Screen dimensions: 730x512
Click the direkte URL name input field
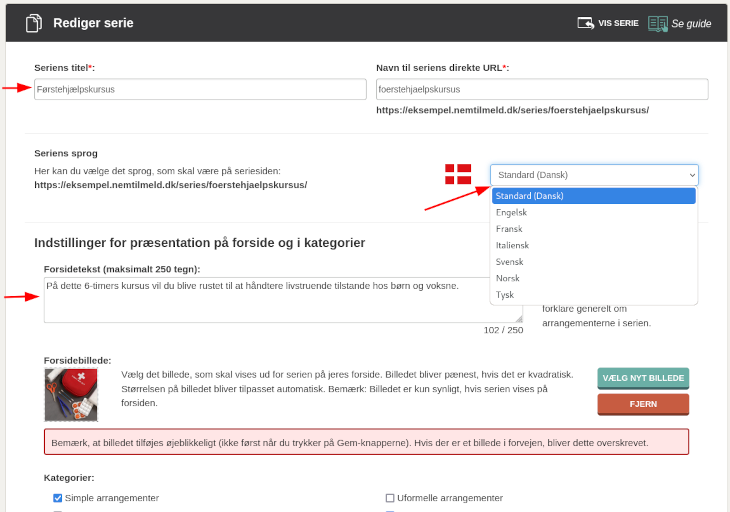coord(542,89)
